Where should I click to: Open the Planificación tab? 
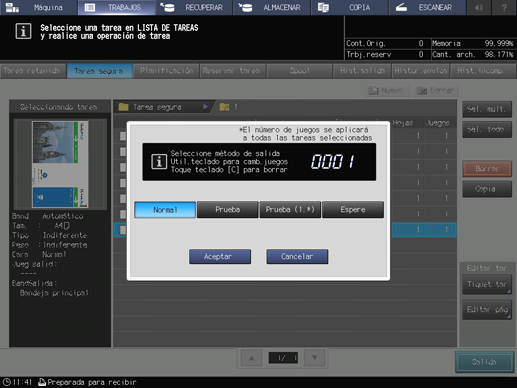pyautogui.click(x=166, y=71)
